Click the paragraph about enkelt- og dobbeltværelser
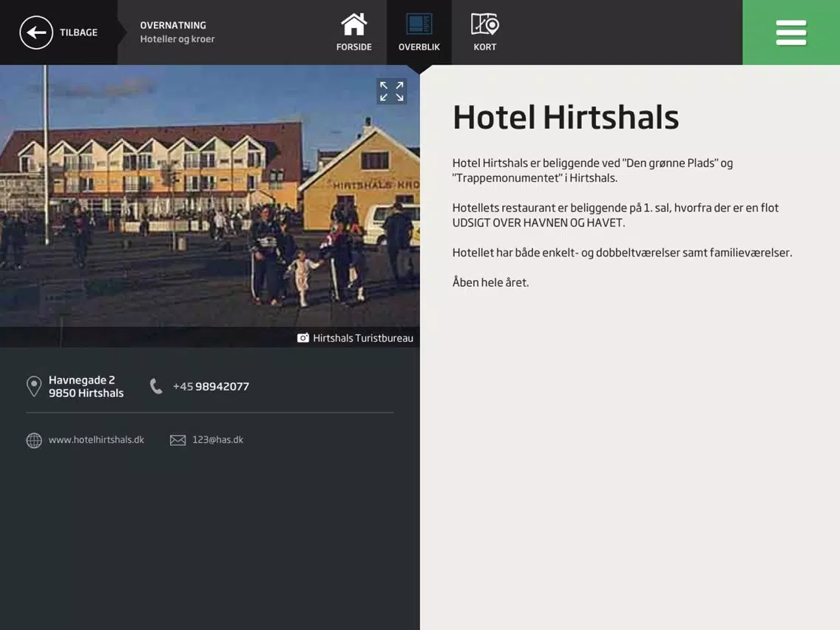 pyautogui.click(x=623, y=252)
